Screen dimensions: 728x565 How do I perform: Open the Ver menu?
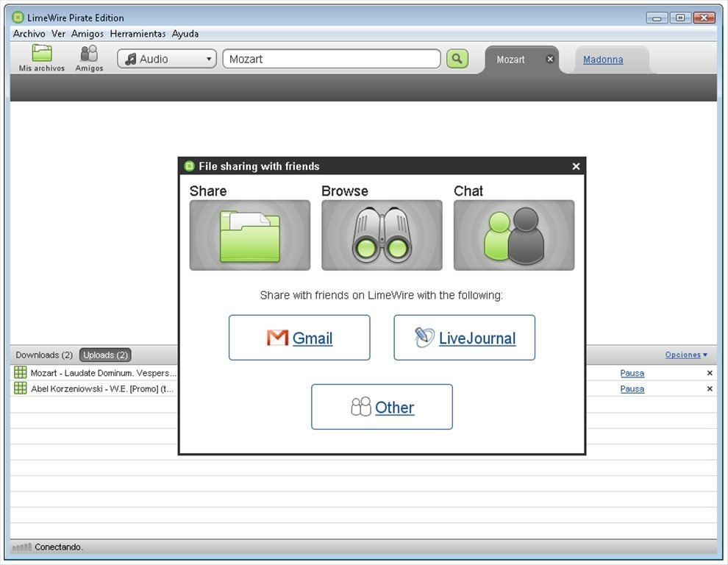pyautogui.click(x=59, y=33)
